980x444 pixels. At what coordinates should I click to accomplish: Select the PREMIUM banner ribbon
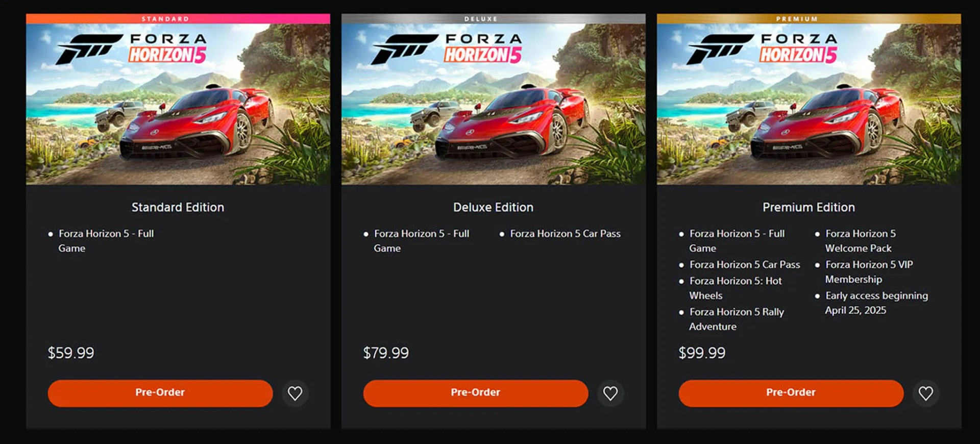[x=796, y=18]
